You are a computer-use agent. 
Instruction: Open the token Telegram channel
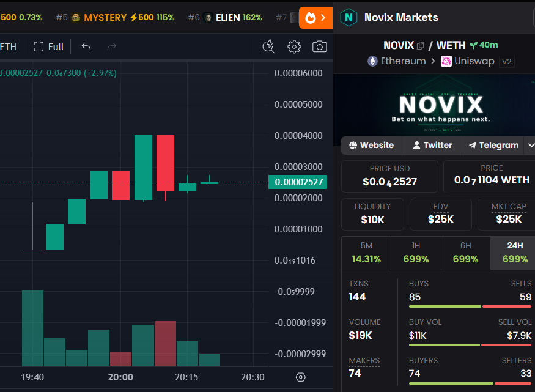[493, 146]
